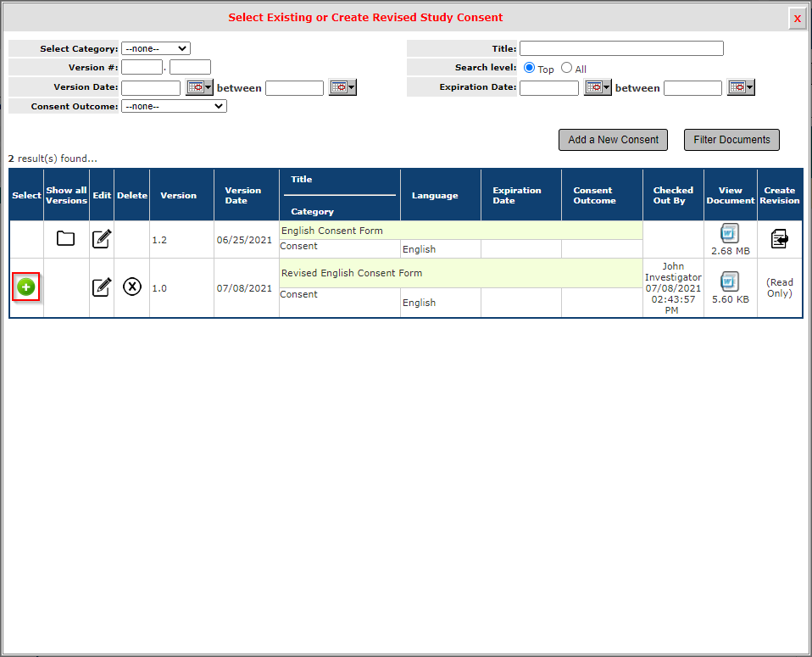
Task: Focus the Version minor number field
Action: [190, 67]
